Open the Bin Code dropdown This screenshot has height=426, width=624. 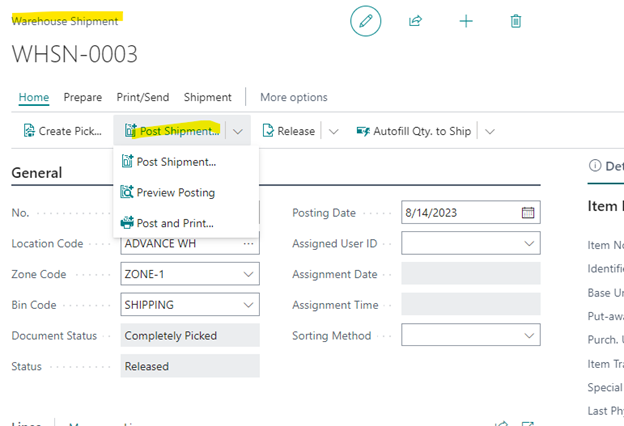click(248, 305)
